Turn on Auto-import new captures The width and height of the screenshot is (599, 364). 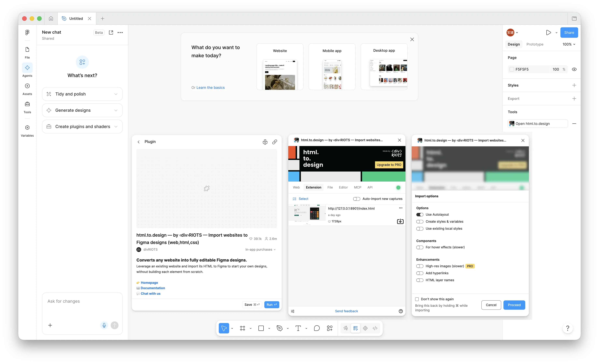(356, 199)
